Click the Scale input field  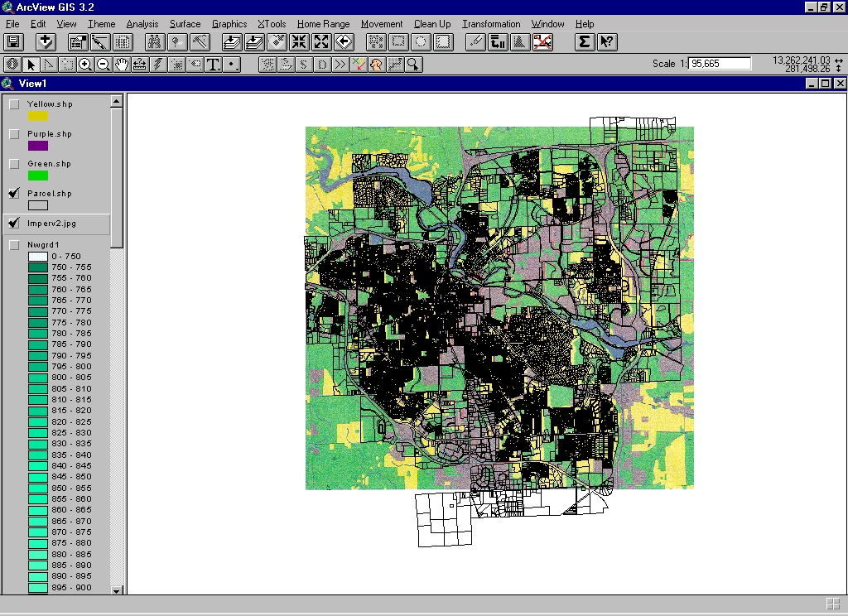click(x=720, y=64)
